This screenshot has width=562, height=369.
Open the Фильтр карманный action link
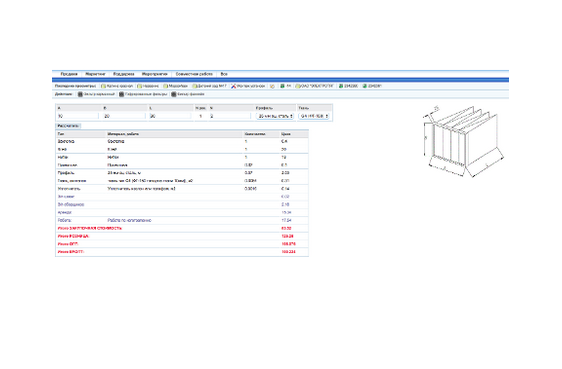pyautogui.click(x=99, y=94)
